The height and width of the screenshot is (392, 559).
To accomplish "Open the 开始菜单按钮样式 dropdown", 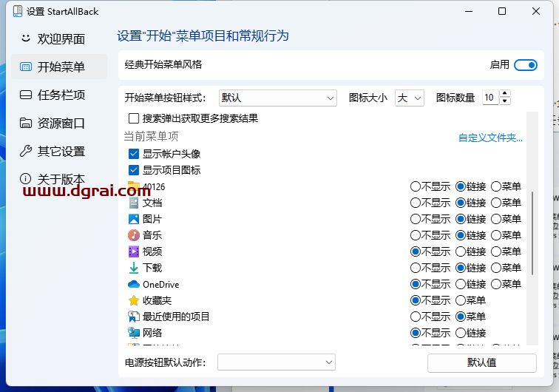I will point(278,98).
